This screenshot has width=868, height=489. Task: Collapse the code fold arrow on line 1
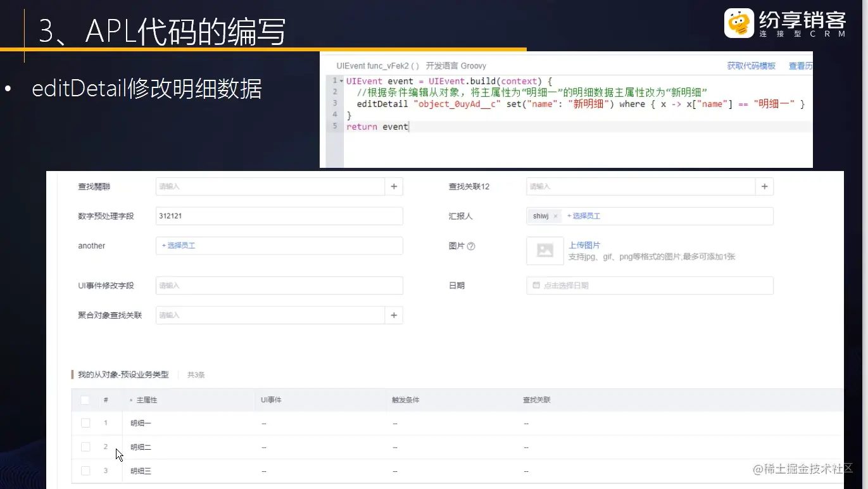[x=341, y=81]
